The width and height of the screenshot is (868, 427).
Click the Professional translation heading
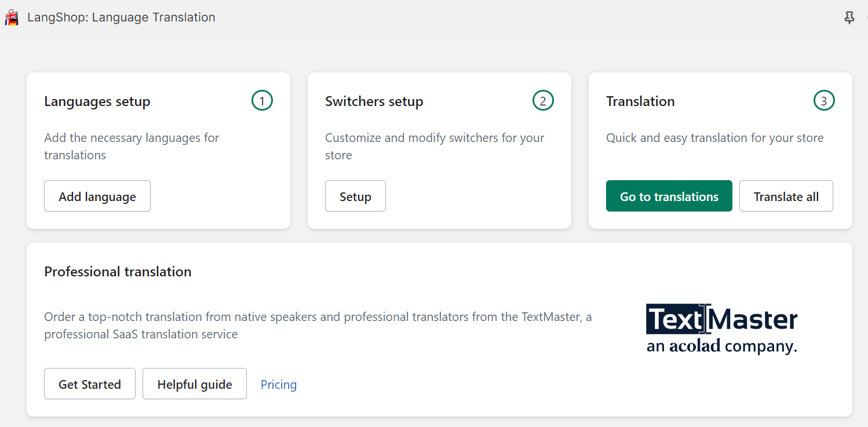click(118, 272)
